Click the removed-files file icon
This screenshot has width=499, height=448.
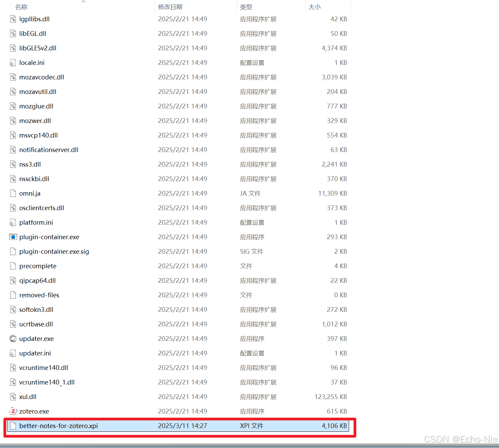pos(13,295)
